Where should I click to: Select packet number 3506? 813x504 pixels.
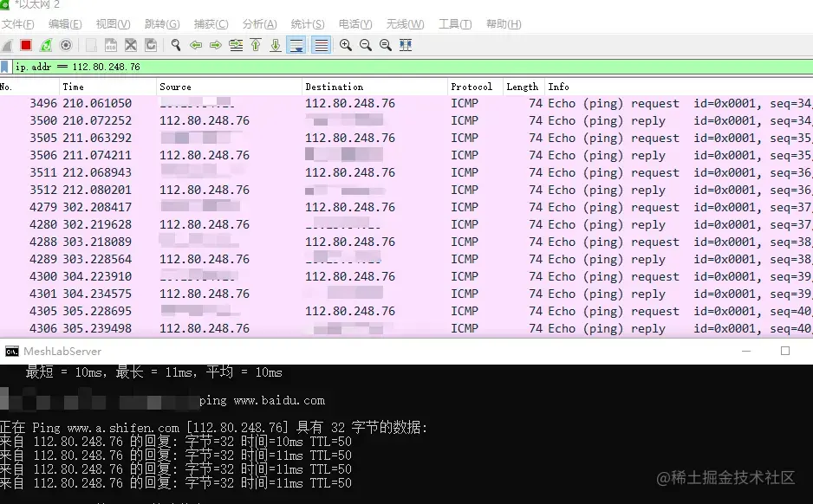(x=406, y=155)
